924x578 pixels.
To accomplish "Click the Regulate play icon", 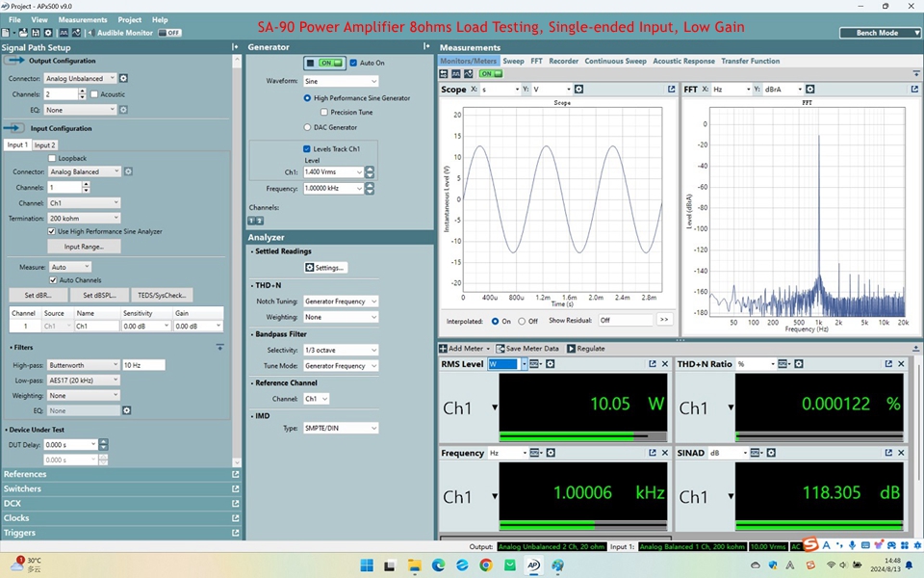I will 571,349.
